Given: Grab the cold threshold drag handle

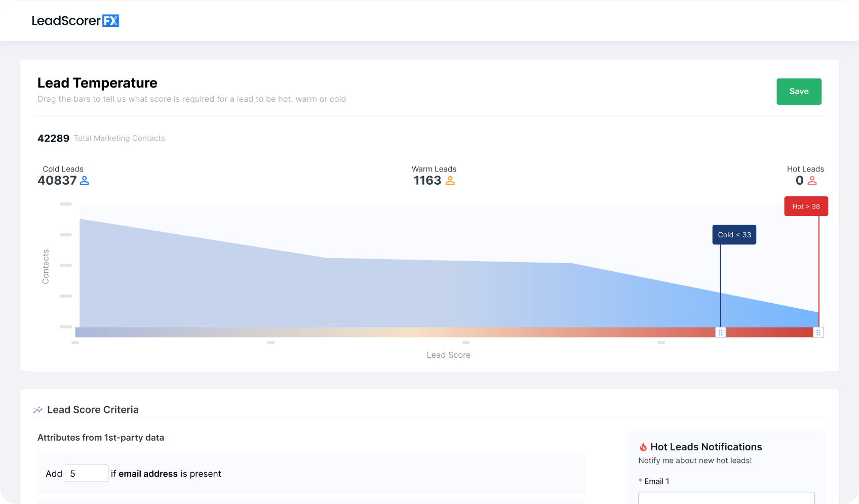Looking at the screenshot, I should 720,332.
